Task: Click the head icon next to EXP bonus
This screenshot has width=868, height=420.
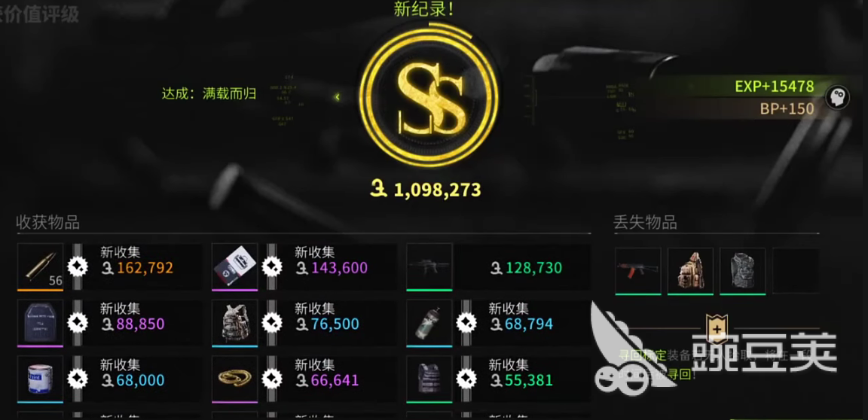Action: pos(837,98)
